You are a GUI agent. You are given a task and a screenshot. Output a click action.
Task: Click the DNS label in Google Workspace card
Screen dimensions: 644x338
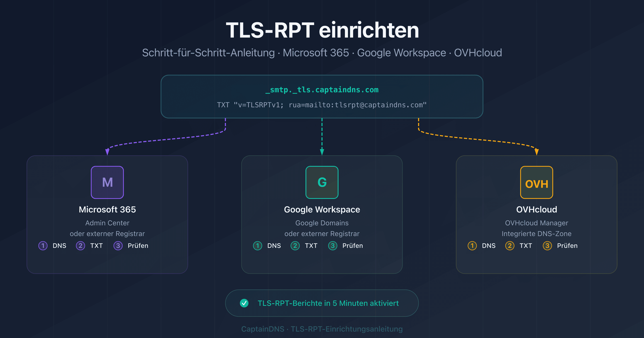point(274,246)
